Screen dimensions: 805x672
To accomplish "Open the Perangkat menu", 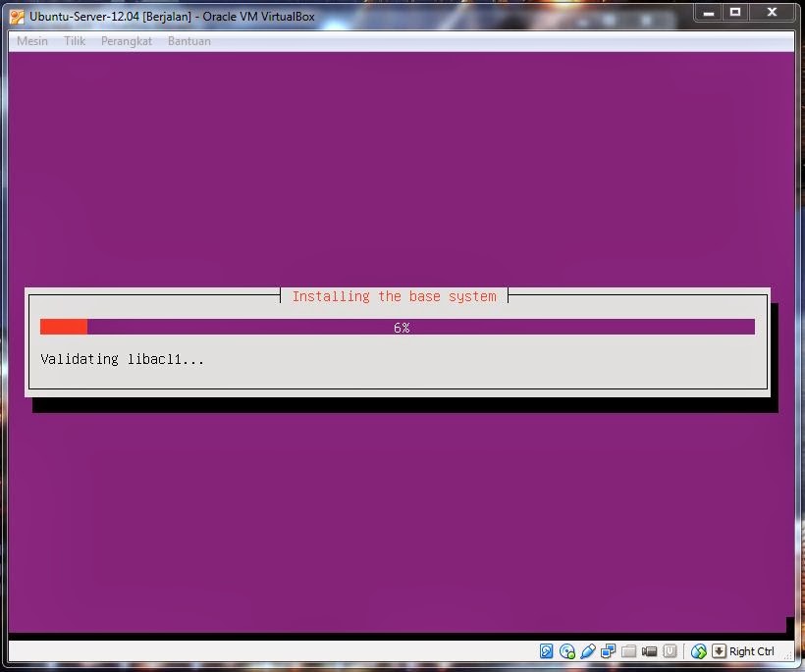I will 127,41.
